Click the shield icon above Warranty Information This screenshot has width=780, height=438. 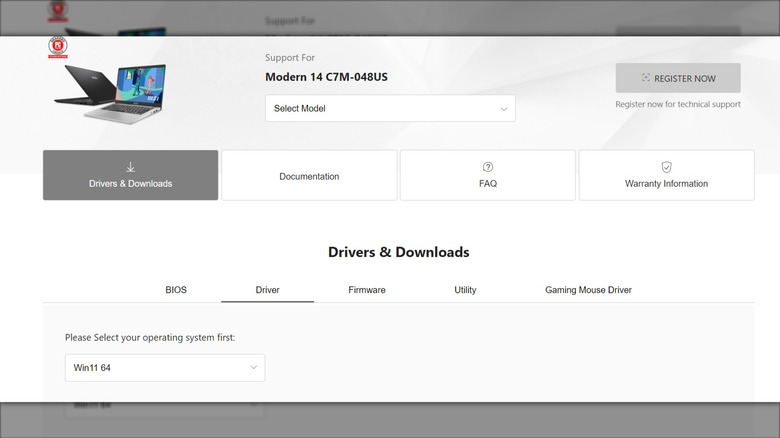click(x=666, y=167)
